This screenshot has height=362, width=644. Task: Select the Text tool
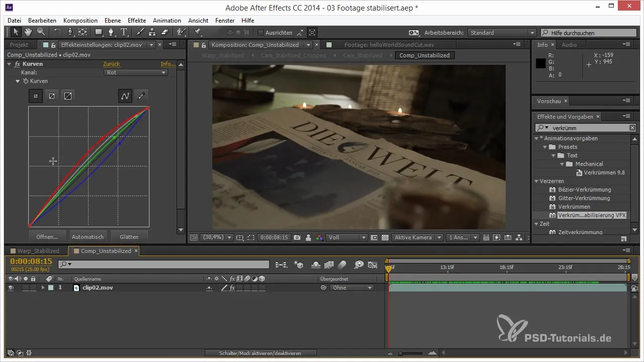point(124,32)
